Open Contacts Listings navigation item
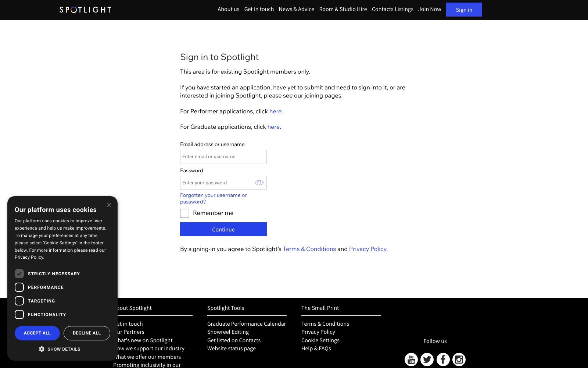This screenshot has height=368, width=588. pyautogui.click(x=392, y=9)
